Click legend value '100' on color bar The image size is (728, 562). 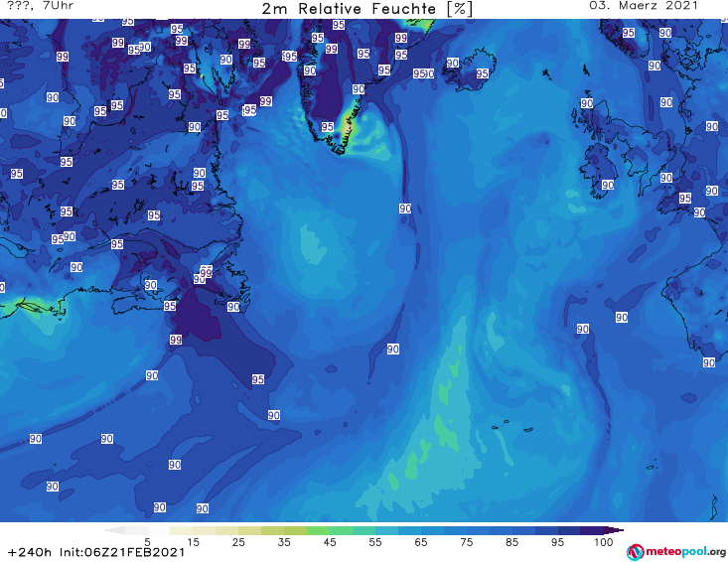tap(603, 542)
